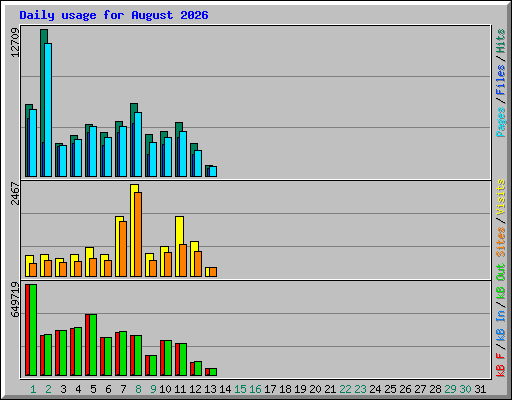Image resolution: width=512 pixels, height=400 pixels.
Task: Click the 'Sites' legend label
Action: click(500, 242)
